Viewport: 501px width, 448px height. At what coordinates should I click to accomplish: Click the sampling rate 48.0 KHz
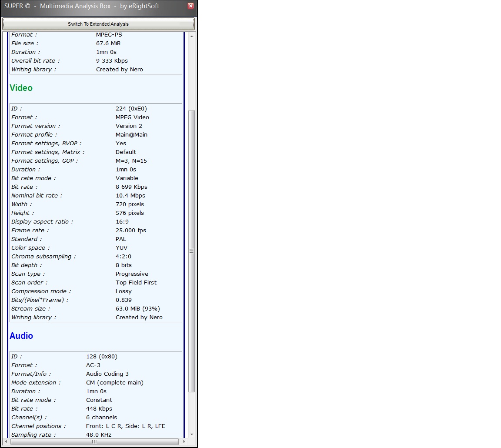tap(99, 435)
